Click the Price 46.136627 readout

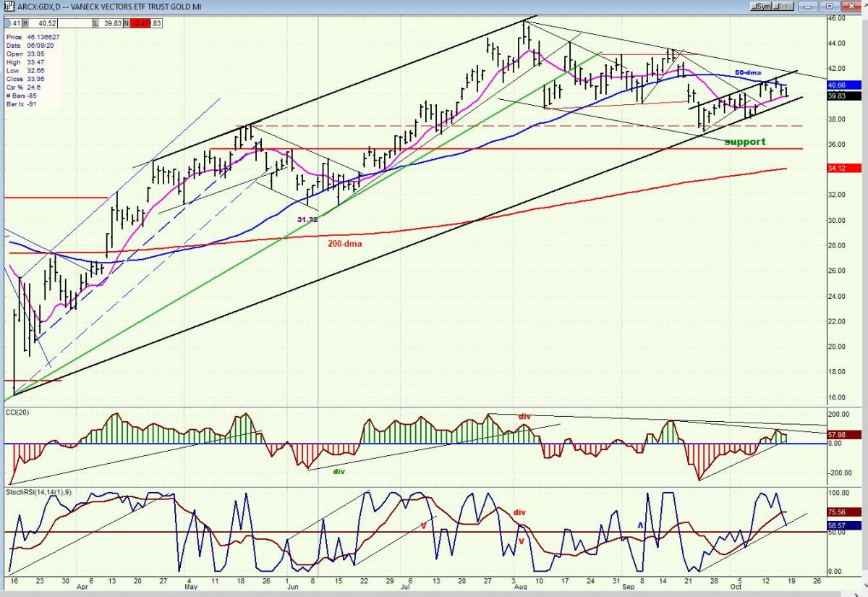(x=33, y=38)
